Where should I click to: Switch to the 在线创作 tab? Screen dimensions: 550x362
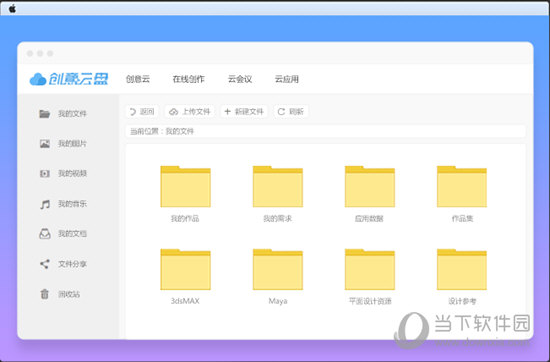(188, 79)
